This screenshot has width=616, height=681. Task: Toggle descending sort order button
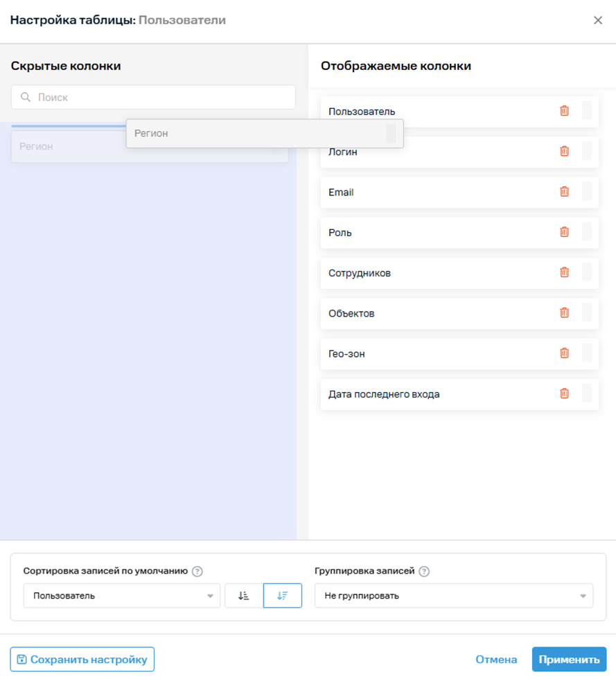(282, 596)
